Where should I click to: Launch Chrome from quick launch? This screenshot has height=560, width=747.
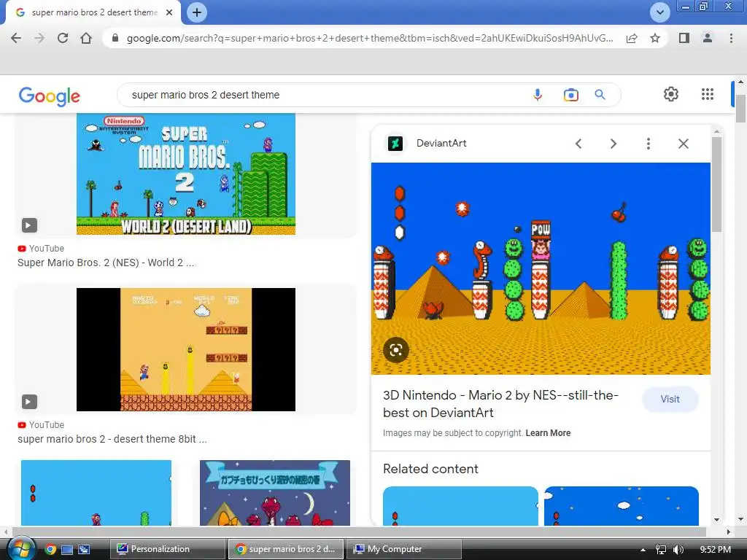[50, 549]
